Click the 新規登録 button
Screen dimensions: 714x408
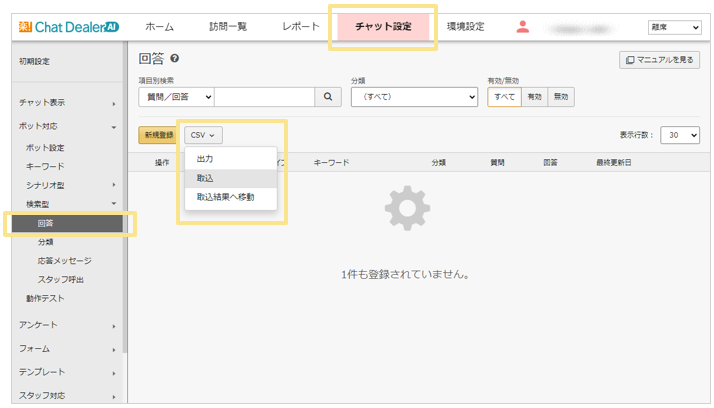coord(158,134)
